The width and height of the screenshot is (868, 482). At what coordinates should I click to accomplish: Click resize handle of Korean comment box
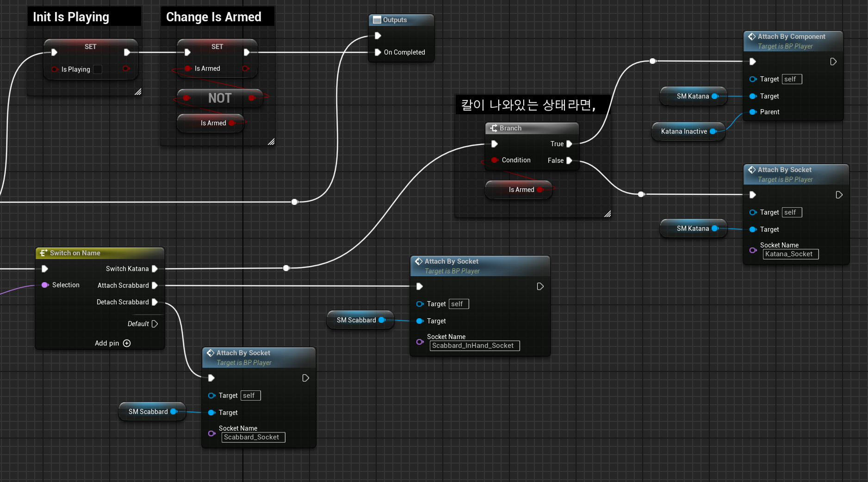(608, 214)
